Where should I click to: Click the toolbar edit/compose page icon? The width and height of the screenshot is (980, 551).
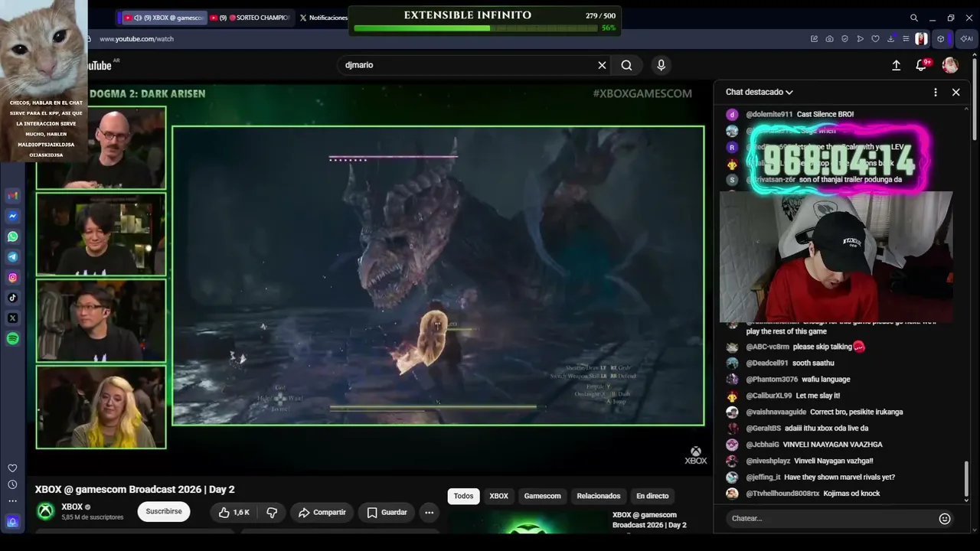pos(814,39)
